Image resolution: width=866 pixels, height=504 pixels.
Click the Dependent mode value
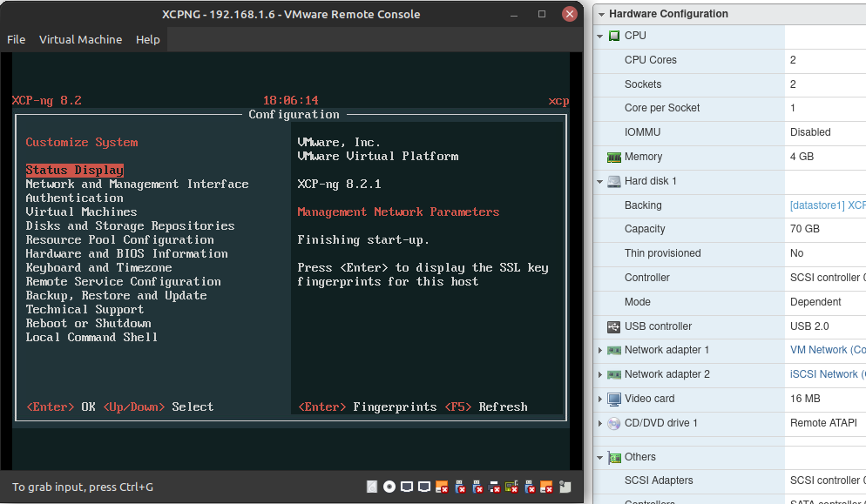coord(815,302)
